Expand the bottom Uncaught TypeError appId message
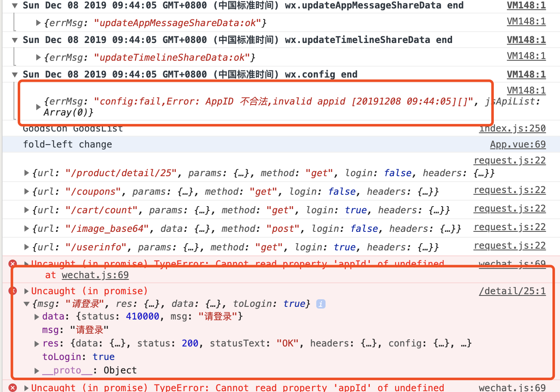The image size is (560, 392). [27, 388]
